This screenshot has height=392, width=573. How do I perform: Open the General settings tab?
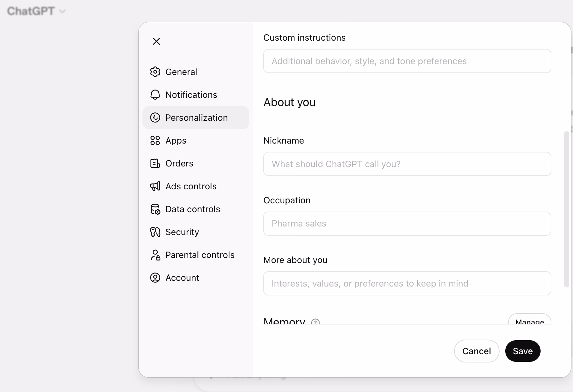pyautogui.click(x=196, y=72)
